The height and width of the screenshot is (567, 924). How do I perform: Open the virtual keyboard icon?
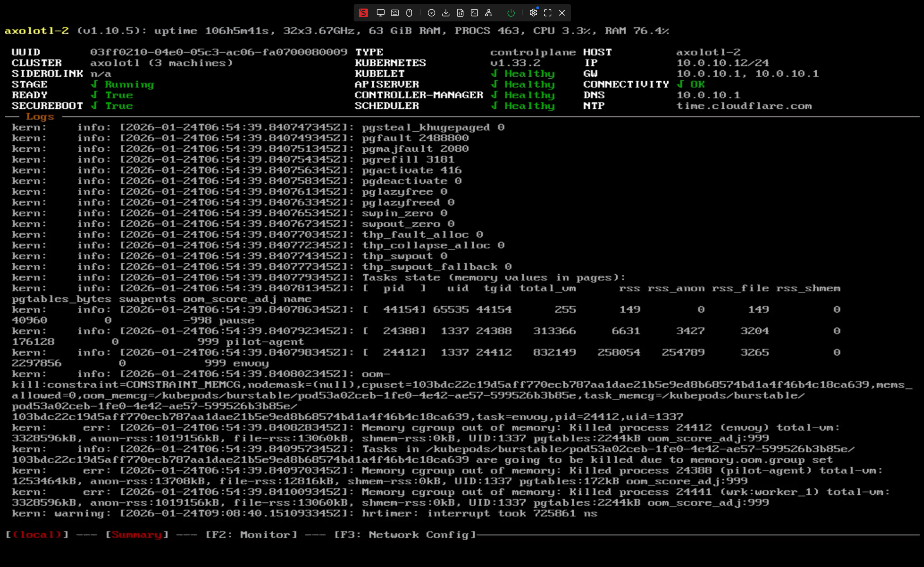(x=395, y=13)
